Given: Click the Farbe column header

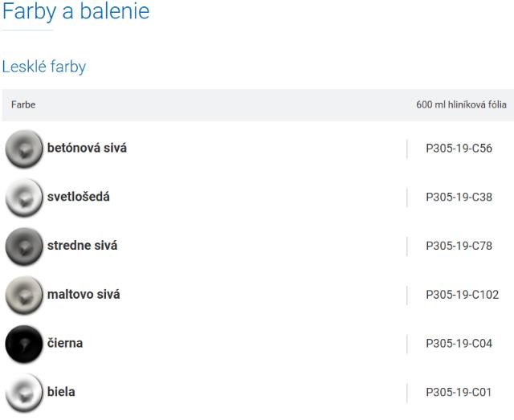Looking at the screenshot, I should tap(23, 105).
